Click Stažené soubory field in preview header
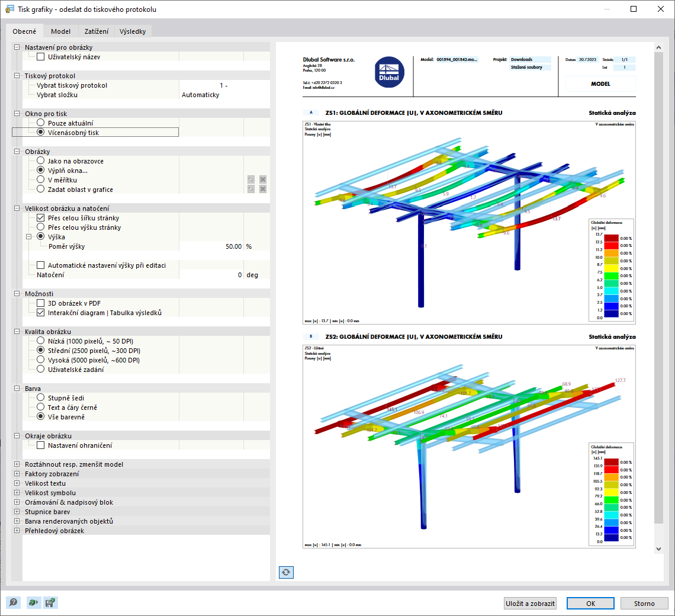 tap(531, 67)
